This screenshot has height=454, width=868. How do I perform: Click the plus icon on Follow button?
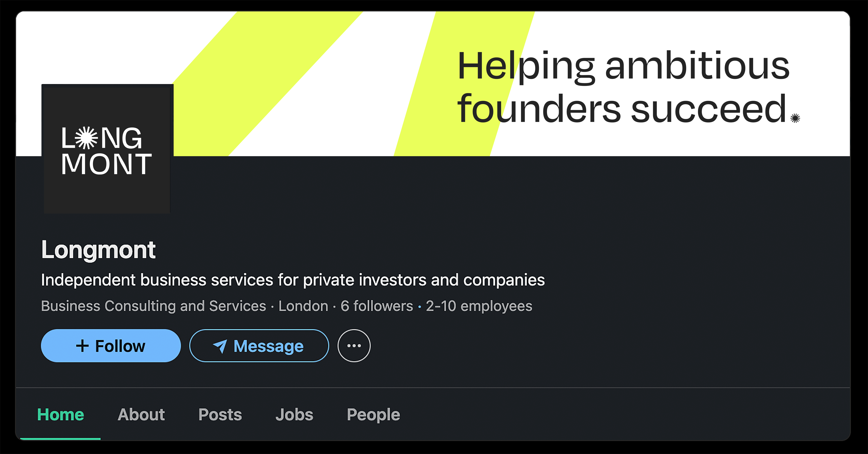click(82, 346)
